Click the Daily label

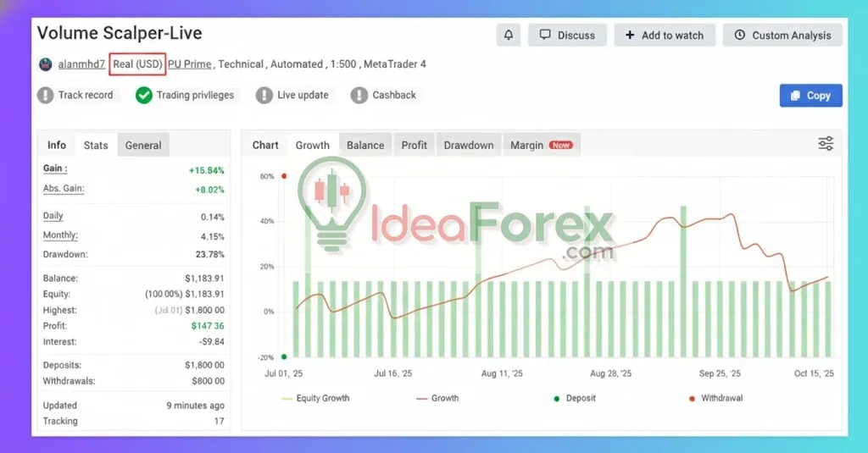click(53, 216)
